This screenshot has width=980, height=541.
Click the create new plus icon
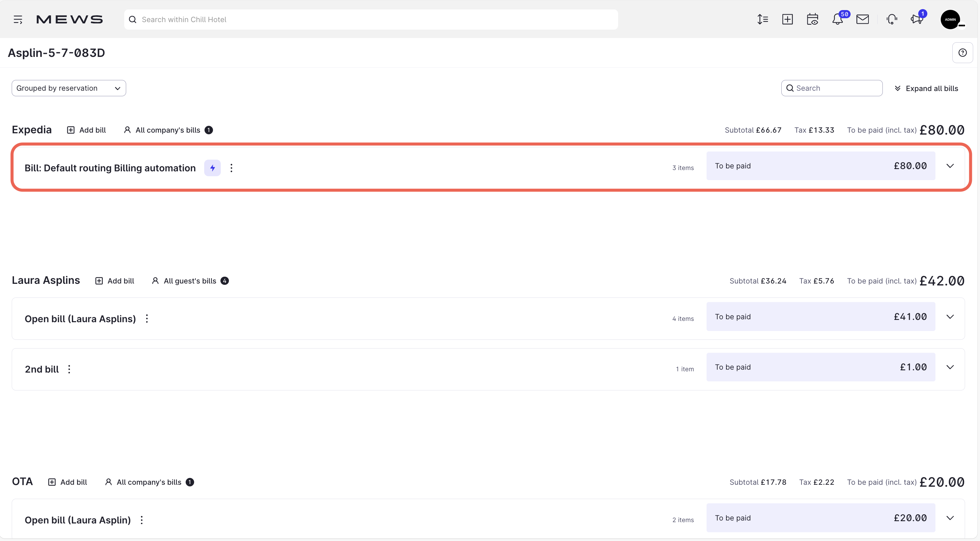click(x=788, y=20)
